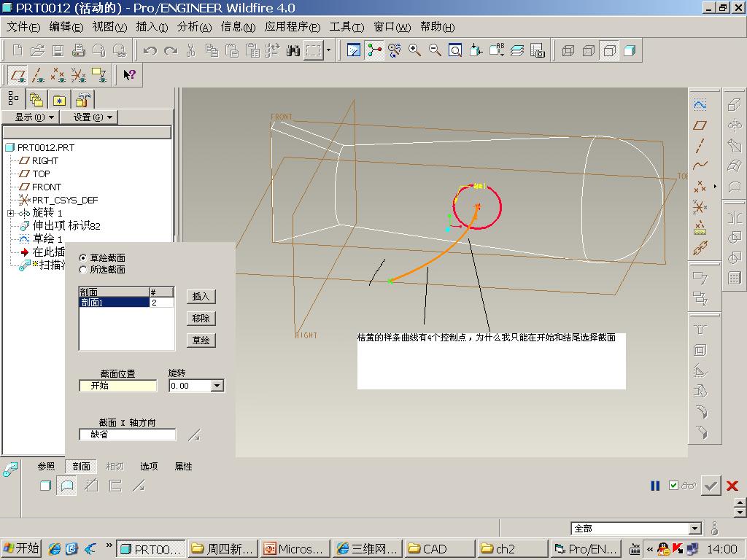Click the Print icon
Image resolution: width=747 pixels, height=560 pixels.
pyautogui.click(x=78, y=50)
